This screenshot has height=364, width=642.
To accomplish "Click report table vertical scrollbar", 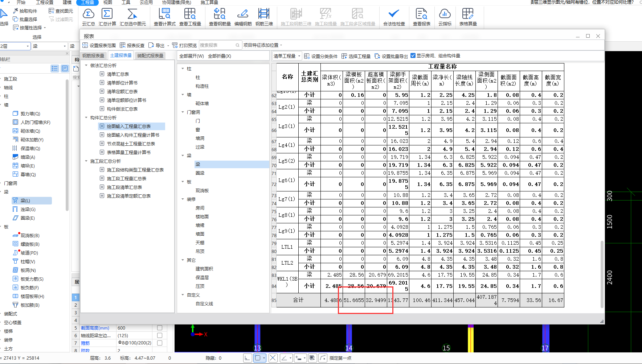I will (x=602, y=274).
